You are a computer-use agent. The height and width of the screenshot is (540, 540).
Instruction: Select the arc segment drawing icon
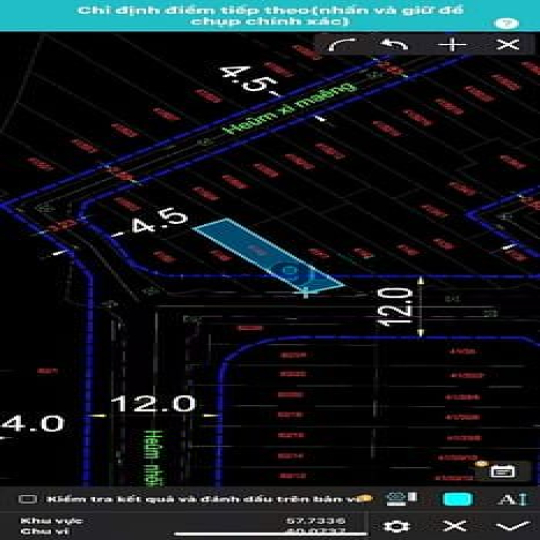click(341, 45)
